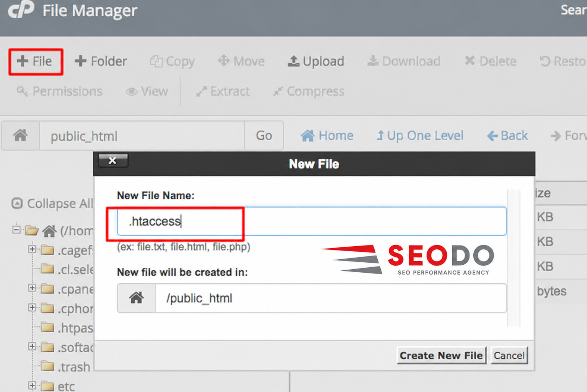Click the home icon beside path field
587x392 pixels.
pyautogui.click(x=20, y=136)
